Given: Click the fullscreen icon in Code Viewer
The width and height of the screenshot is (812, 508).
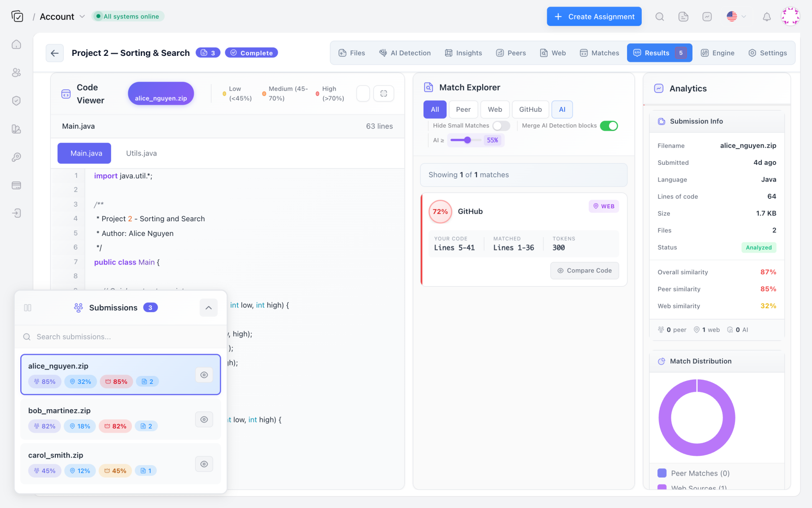Looking at the screenshot, I should pyautogui.click(x=383, y=94).
